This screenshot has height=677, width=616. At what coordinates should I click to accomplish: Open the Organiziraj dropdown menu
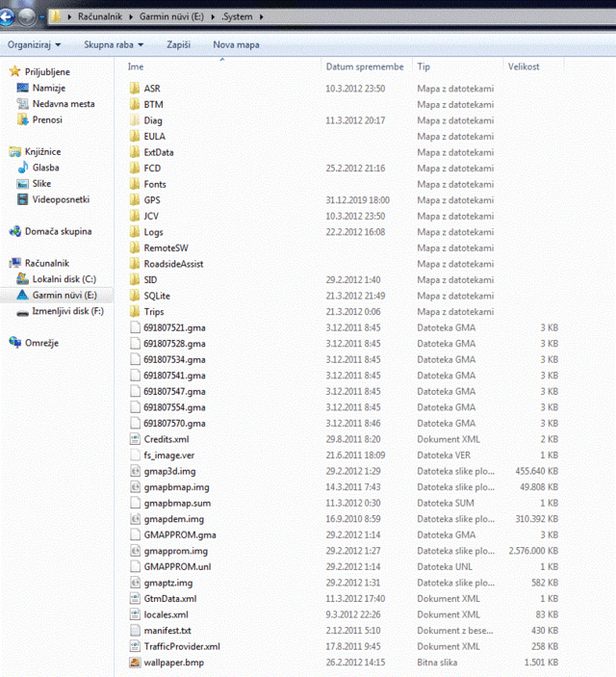34,44
